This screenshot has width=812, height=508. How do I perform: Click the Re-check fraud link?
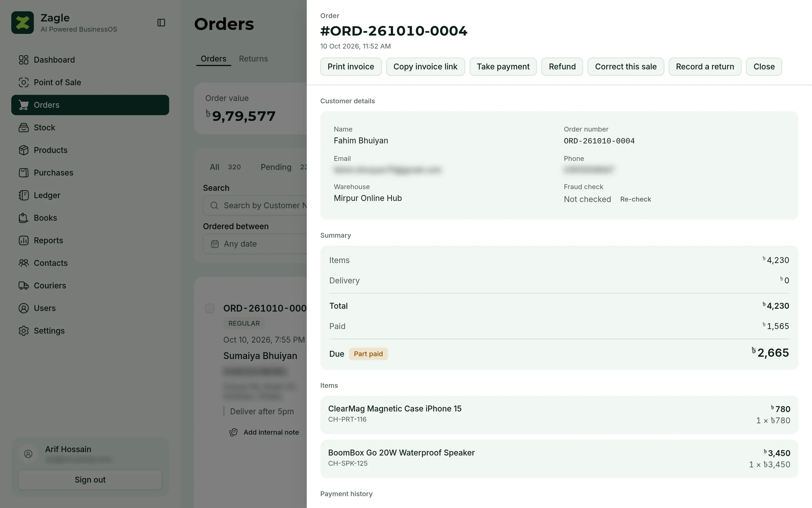pos(636,199)
